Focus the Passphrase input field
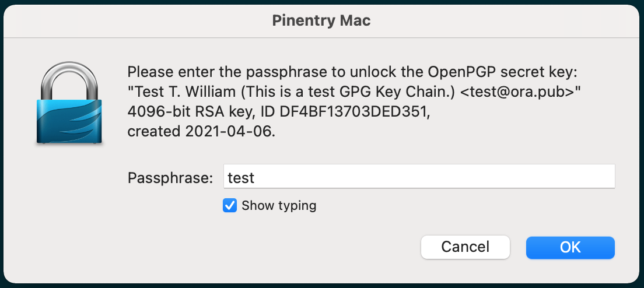The height and width of the screenshot is (288, 644). 419,177
